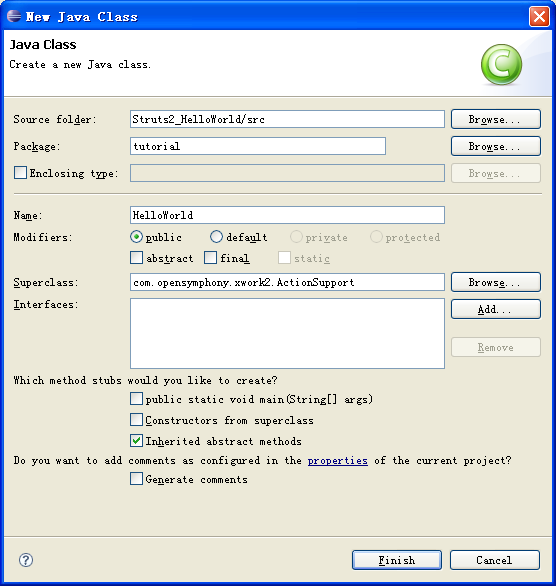Click the Eclipse icon in title bar
This screenshot has width=556, height=586.
pos(14,16)
